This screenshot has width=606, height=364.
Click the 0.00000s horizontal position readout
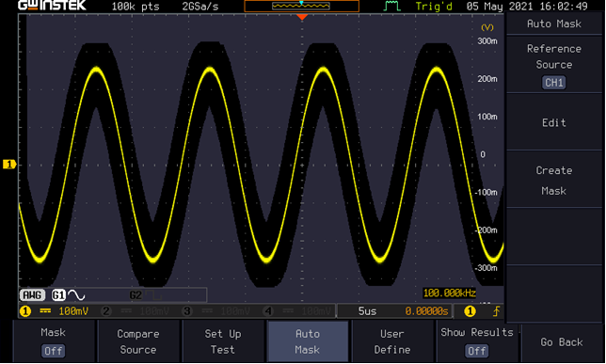426,311
